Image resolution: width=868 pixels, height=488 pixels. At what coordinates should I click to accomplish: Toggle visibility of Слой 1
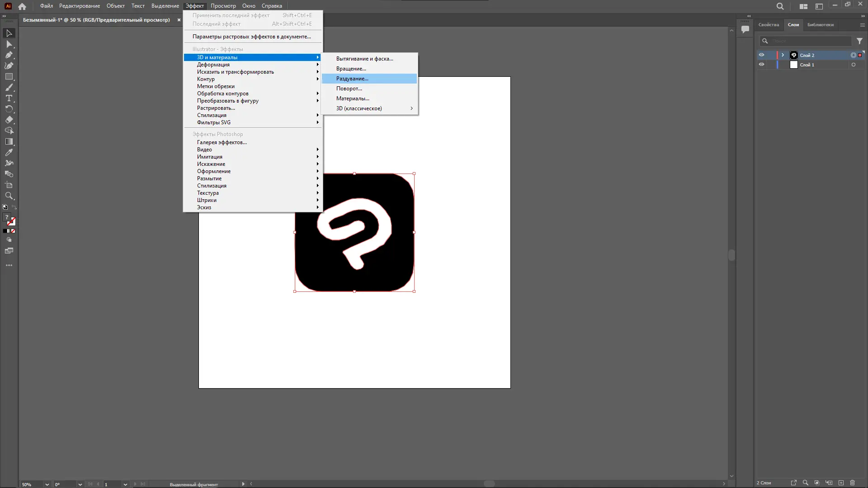(x=761, y=65)
